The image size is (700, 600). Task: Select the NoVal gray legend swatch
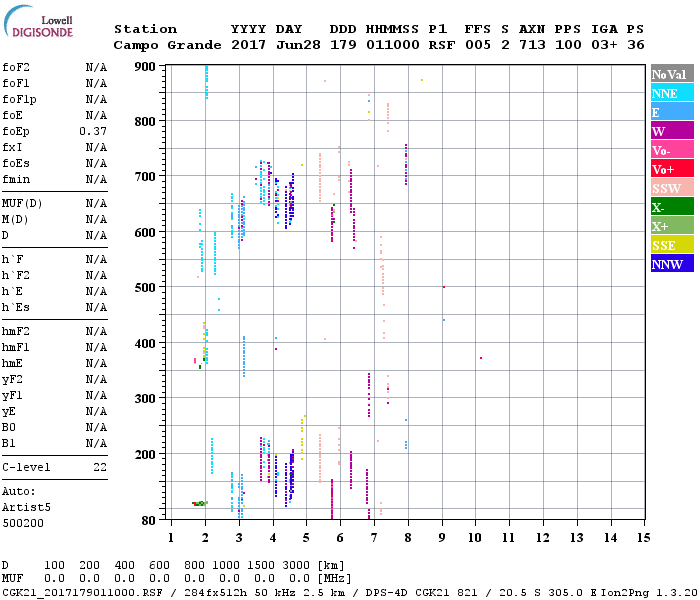[671, 75]
